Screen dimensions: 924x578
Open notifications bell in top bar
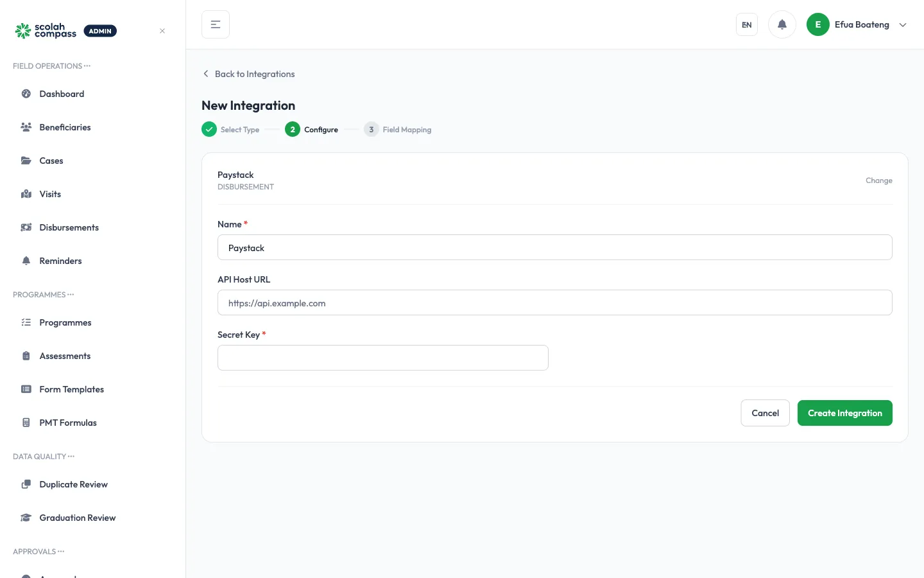[782, 24]
